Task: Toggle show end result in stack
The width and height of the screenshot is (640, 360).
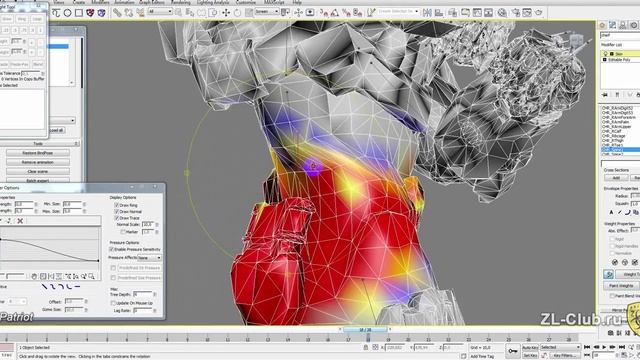Action: [617, 95]
